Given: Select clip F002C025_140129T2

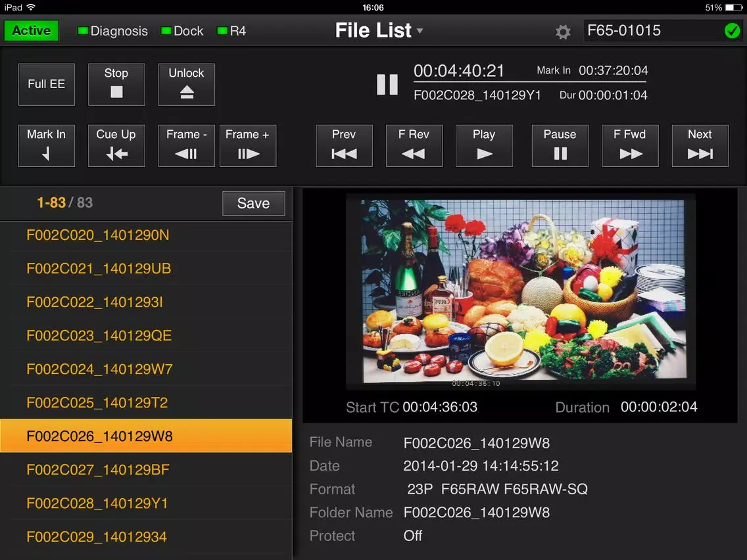Looking at the screenshot, I should (146, 403).
